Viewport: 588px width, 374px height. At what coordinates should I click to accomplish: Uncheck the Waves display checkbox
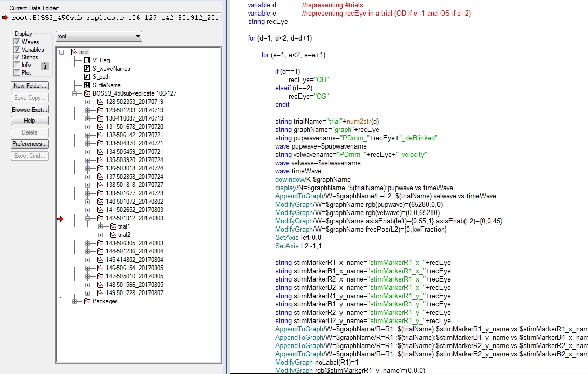click(17, 42)
